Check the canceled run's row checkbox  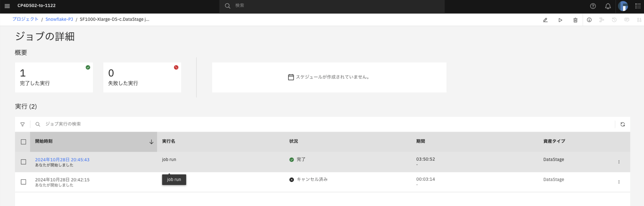(x=23, y=182)
